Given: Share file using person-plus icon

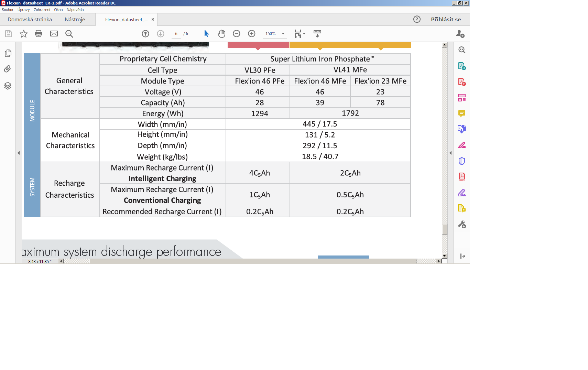Looking at the screenshot, I should pos(460,34).
